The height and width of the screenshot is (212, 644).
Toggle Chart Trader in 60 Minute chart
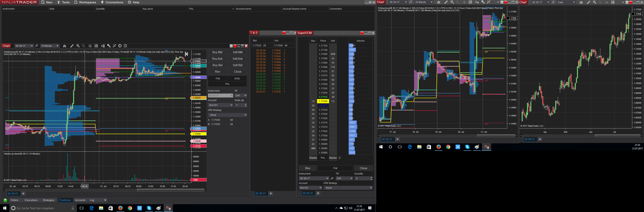[477, 2]
